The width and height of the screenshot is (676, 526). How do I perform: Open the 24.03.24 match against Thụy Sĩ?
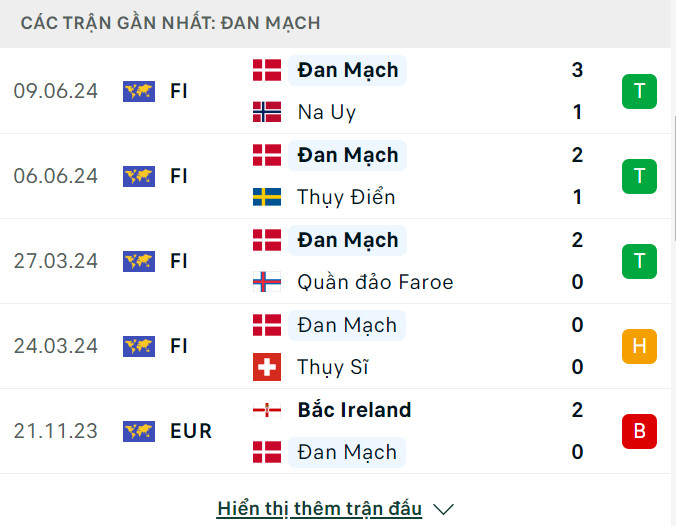56,346
